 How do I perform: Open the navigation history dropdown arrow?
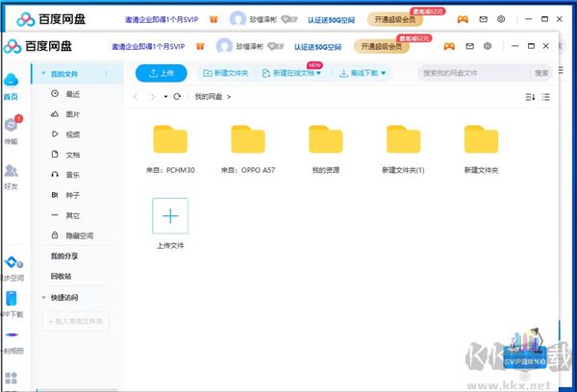coord(165,97)
